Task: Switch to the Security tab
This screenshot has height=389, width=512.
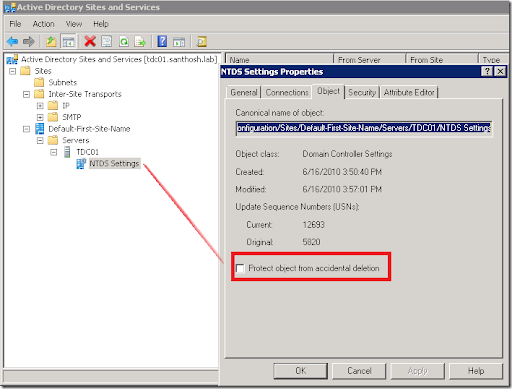Action: [x=362, y=92]
